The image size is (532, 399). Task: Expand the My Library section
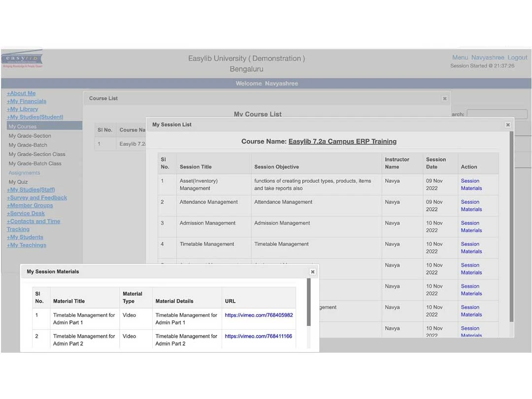pyautogui.click(x=23, y=109)
